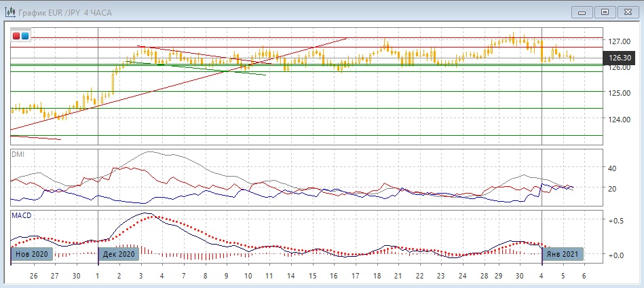This screenshot has width=644, height=288.
Task: Click the 126.30 current price label
Action: 621,58
